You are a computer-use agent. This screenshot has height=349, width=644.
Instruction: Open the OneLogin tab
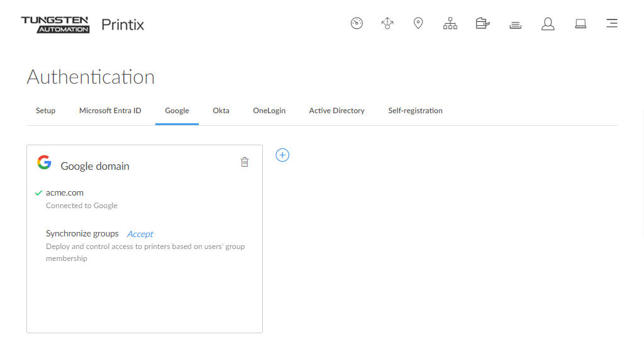click(269, 111)
